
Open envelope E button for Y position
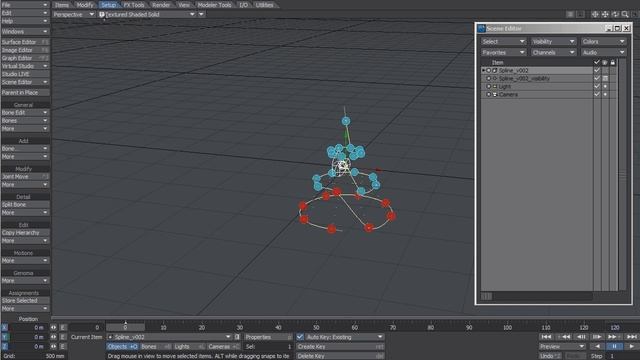63,337
